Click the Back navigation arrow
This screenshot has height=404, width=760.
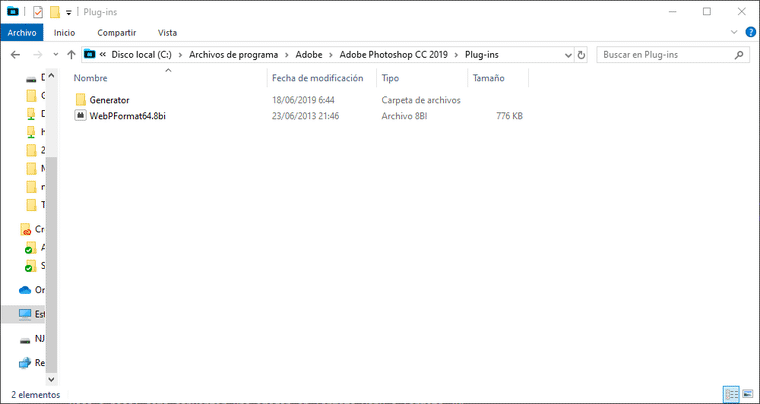[16, 55]
